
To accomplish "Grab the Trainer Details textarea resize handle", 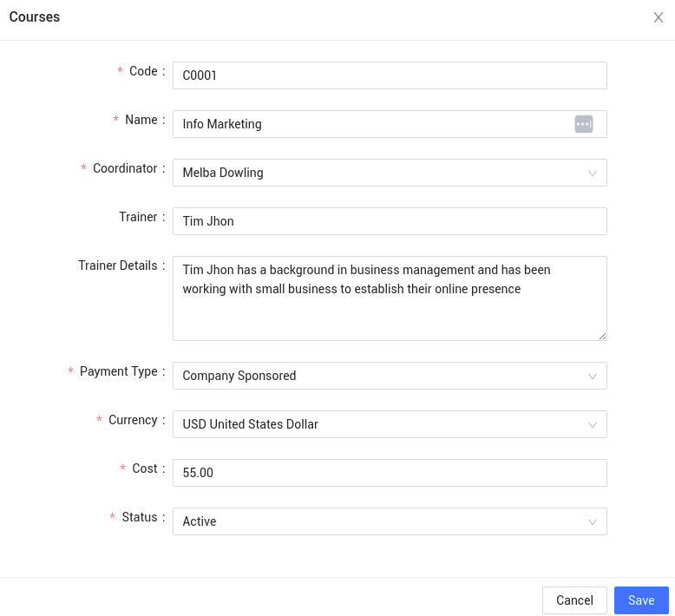I will pyautogui.click(x=603, y=336).
